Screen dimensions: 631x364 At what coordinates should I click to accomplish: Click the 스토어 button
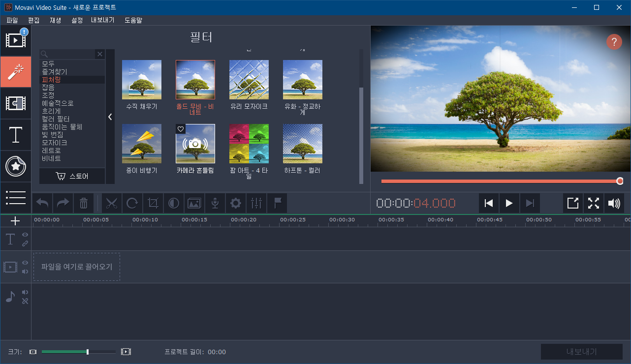tap(72, 176)
